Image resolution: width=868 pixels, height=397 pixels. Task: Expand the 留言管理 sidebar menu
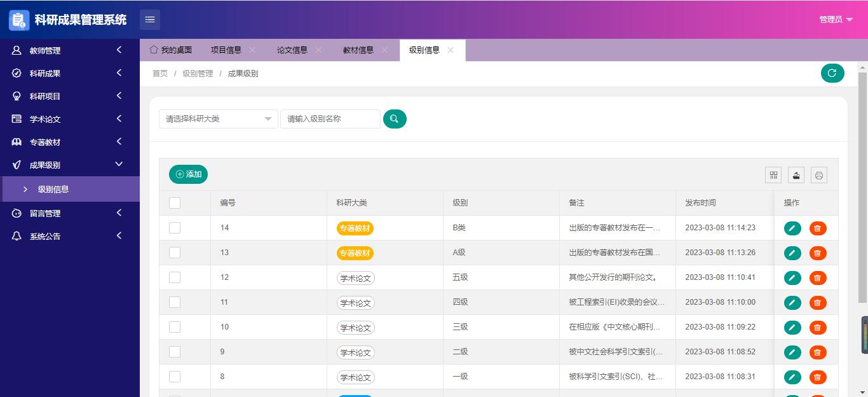(70, 213)
